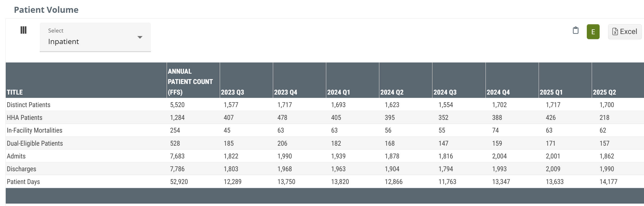Click the clipboard copy icon
This screenshot has height=206, width=644.
tap(575, 30)
